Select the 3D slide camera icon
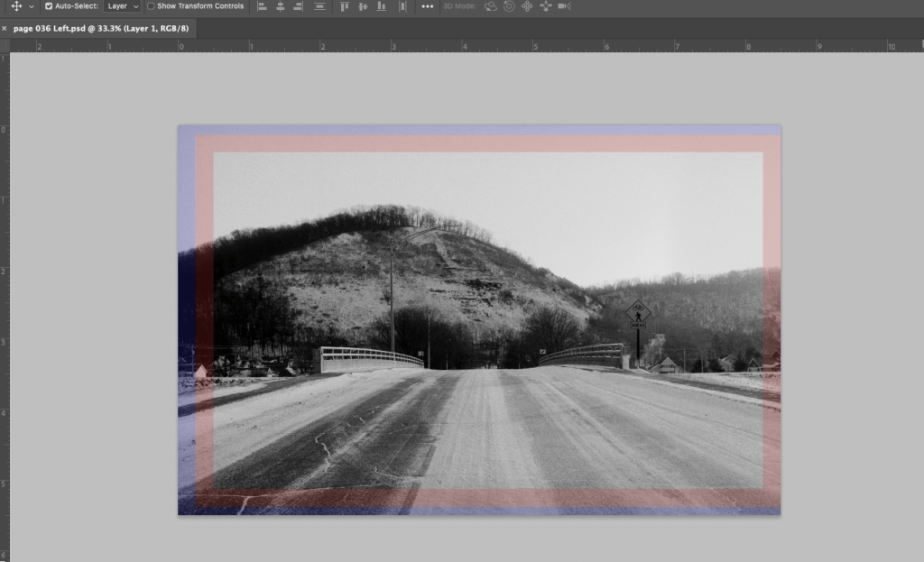The height and width of the screenshot is (562, 924). pos(546,6)
